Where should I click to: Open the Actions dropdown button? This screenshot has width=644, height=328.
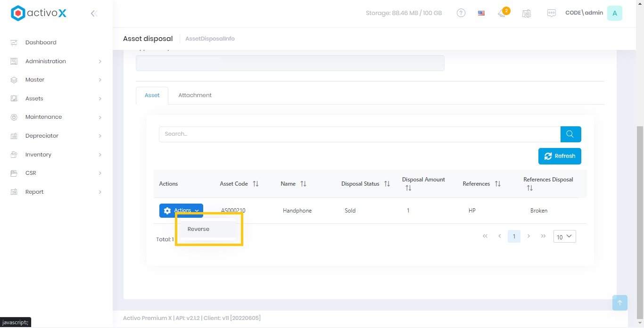(x=181, y=211)
